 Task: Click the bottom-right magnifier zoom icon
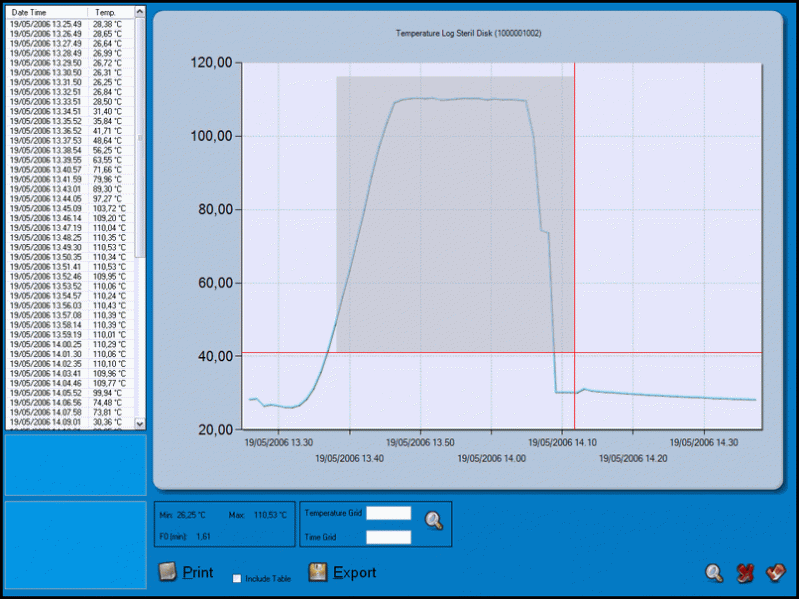pyautogui.click(x=714, y=573)
